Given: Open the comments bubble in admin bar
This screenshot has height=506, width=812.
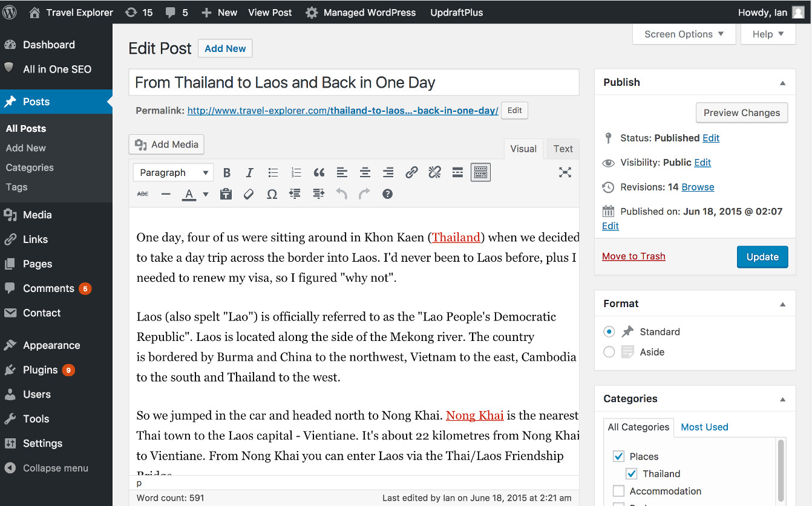Looking at the screenshot, I should coord(176,12).
